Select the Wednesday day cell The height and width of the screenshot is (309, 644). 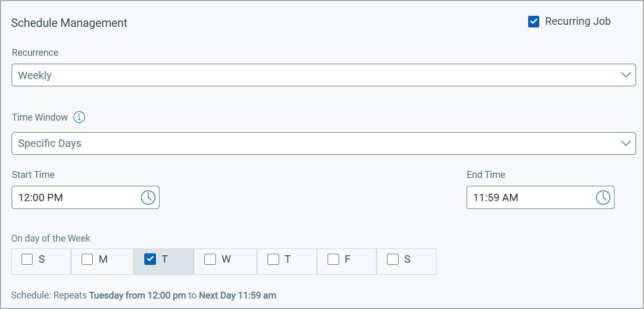225,262
